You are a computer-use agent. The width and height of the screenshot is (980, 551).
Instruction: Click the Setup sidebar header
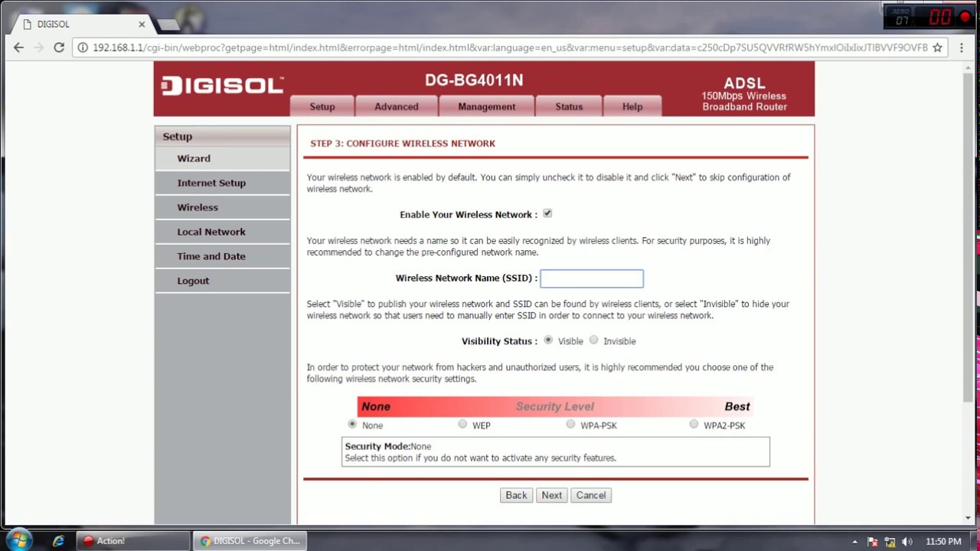[223, 136]
